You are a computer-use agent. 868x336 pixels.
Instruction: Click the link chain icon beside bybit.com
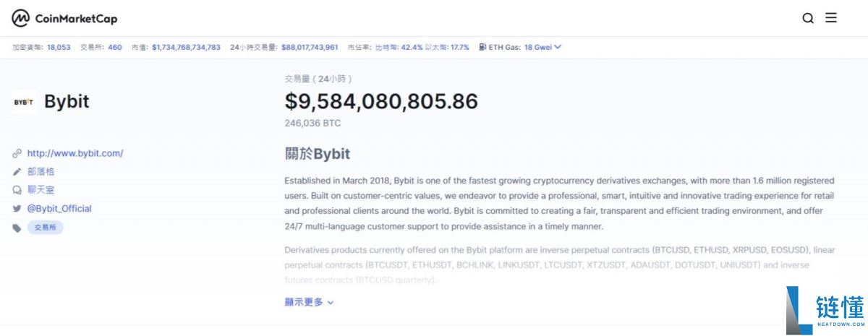click(17, 153)
